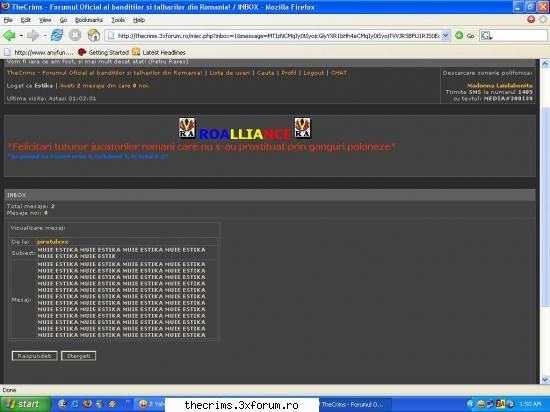550x412 pixels.
Task: Click the Logout link
Action: 314,73
